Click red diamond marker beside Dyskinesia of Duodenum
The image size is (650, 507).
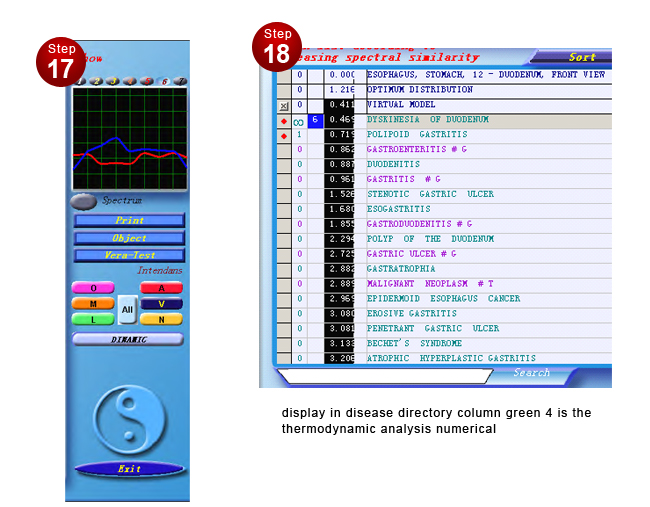click(x=284, y=120)
